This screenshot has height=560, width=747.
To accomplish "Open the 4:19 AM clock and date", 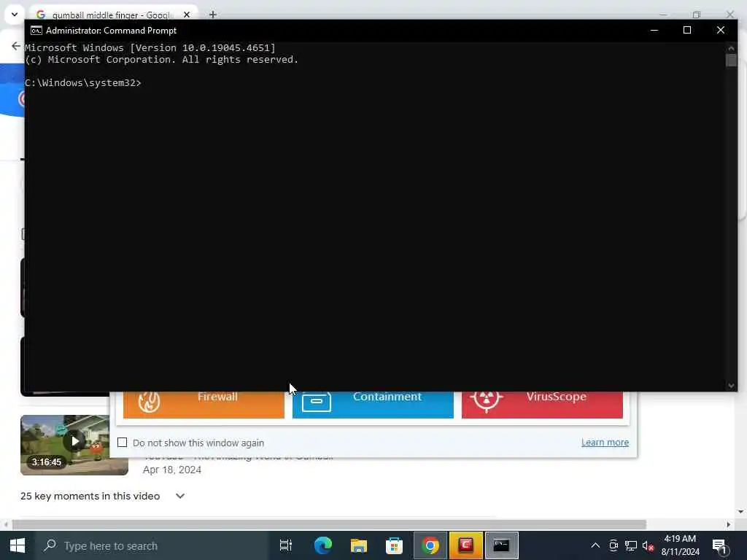I will point(681,545).
